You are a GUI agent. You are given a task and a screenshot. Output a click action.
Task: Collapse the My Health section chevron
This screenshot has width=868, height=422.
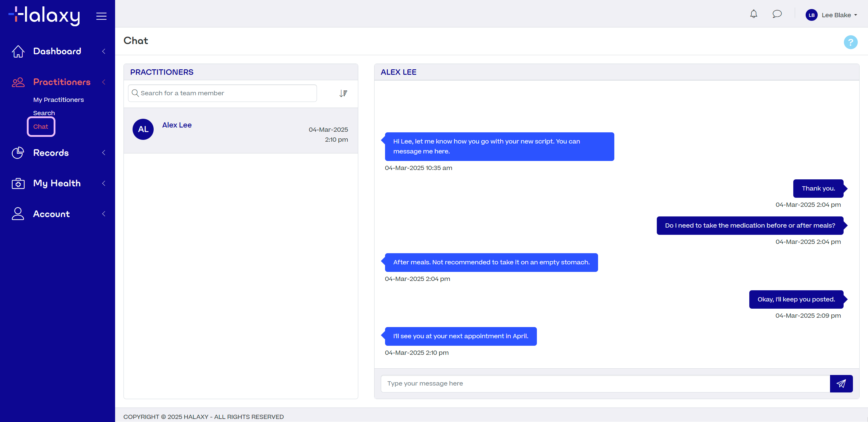[104, 183]
